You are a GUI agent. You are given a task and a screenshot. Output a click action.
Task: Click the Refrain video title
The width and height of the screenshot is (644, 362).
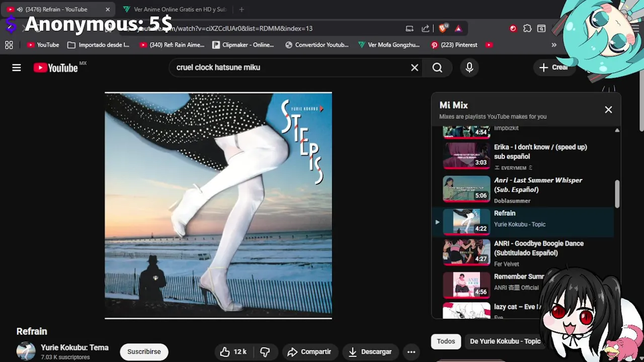(32, 331)
